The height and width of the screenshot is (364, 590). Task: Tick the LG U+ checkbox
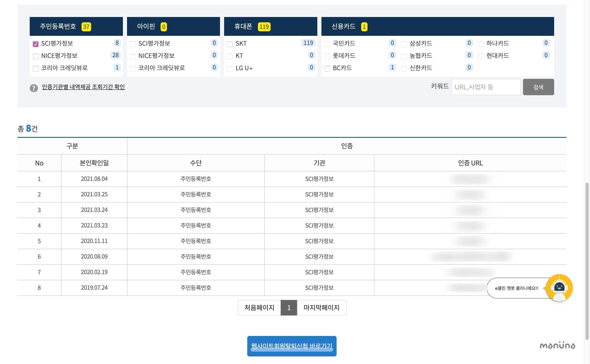(x=230, y=69)
